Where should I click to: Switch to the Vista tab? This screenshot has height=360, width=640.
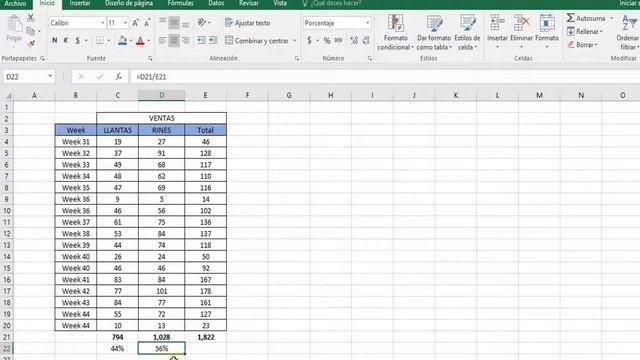(x=280, y=4)
